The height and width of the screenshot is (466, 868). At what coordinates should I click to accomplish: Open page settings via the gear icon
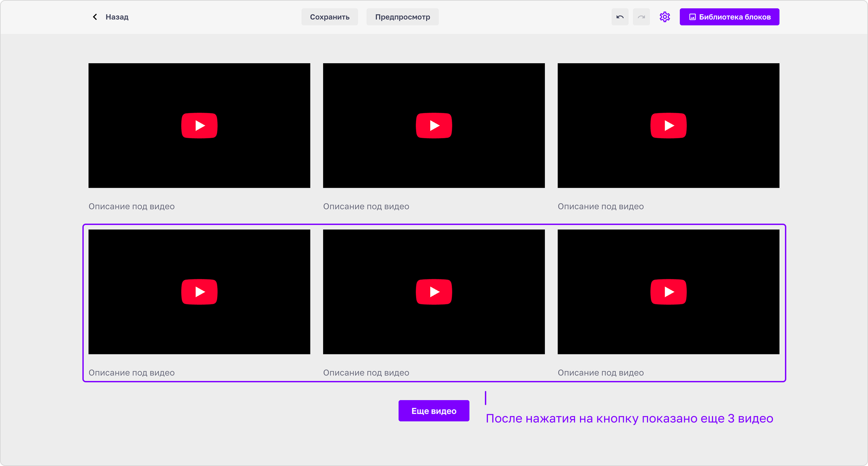point(664,17)
